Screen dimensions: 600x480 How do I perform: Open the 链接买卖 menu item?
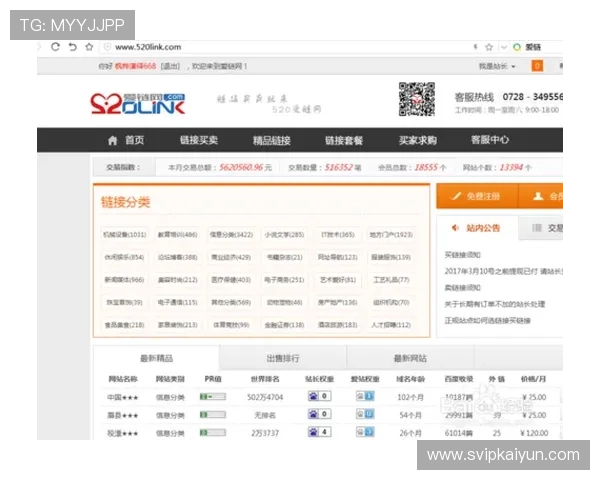coord(199,140)
